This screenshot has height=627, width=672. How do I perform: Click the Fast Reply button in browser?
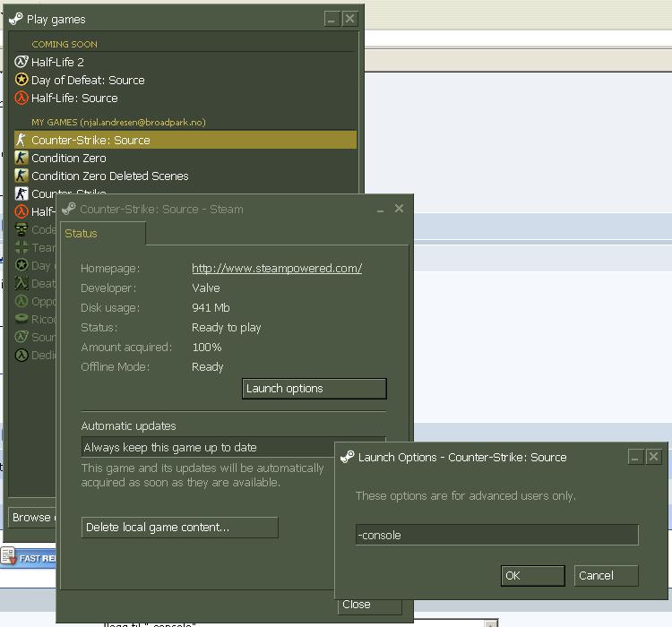click(x=29, y=558)
